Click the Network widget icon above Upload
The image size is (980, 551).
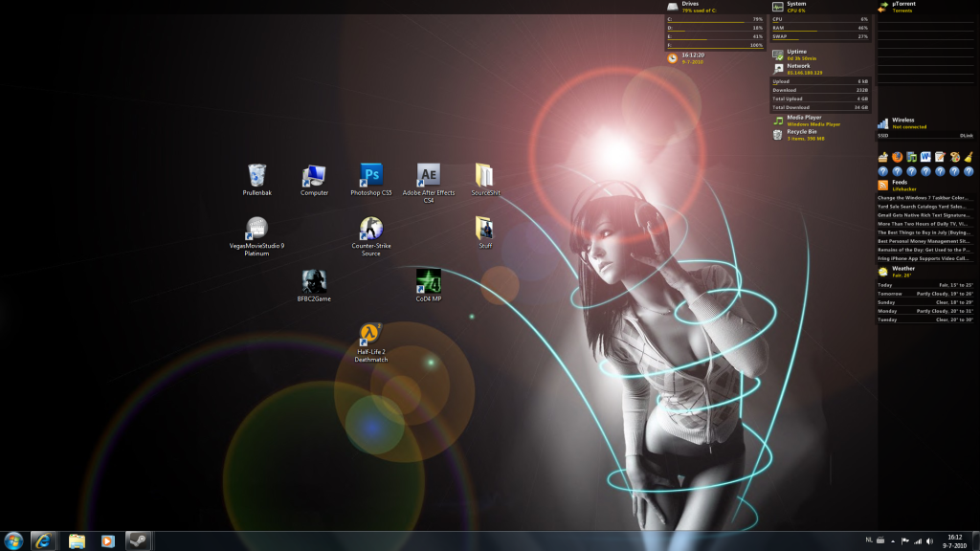click(777, 69)
